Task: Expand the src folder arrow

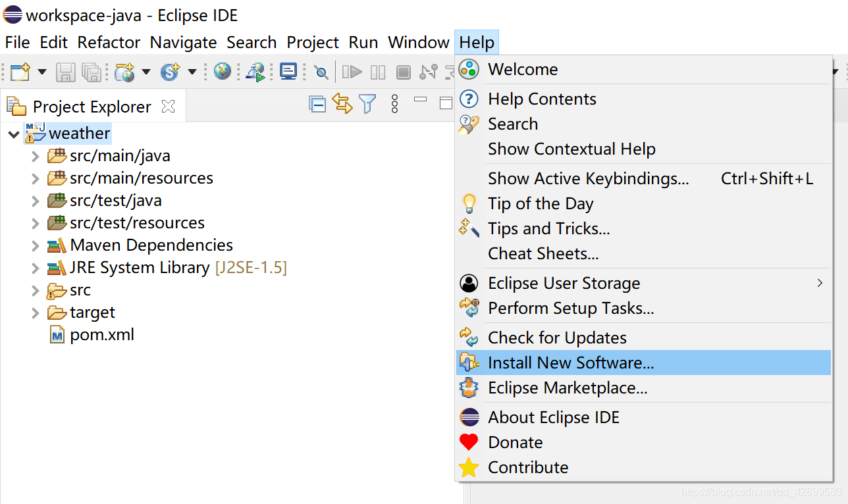Action: point(36,291)
